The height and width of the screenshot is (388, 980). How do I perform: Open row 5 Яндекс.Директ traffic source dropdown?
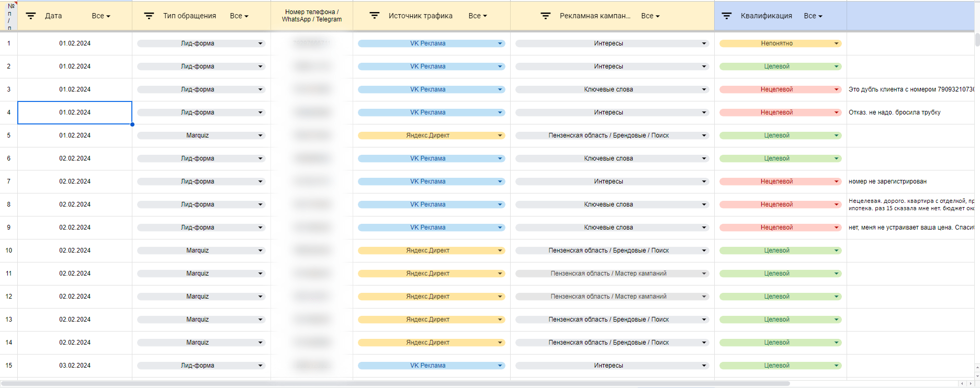click(431, 135)
